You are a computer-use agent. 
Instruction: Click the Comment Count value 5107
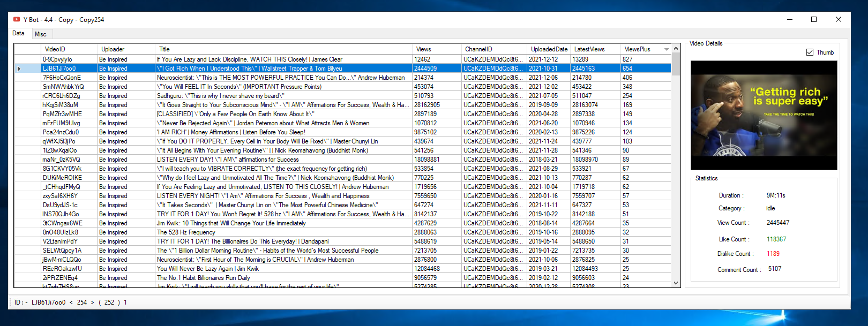pos(775,269)
